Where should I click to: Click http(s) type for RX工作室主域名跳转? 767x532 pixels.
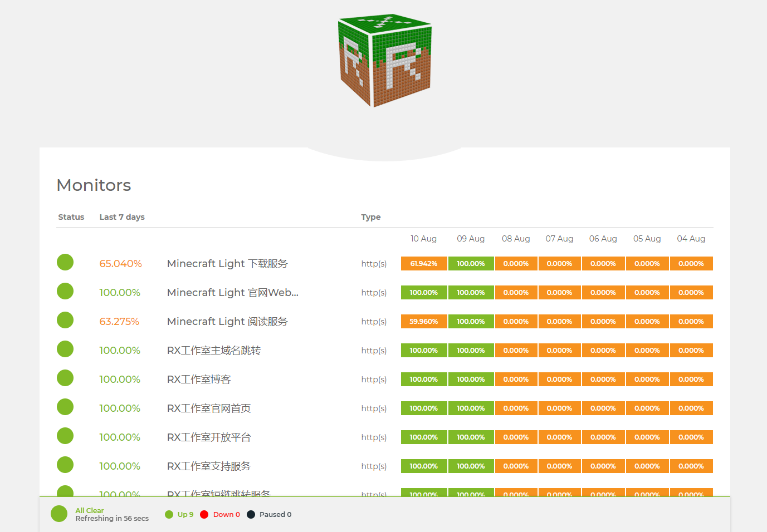(x=374, y=351)
